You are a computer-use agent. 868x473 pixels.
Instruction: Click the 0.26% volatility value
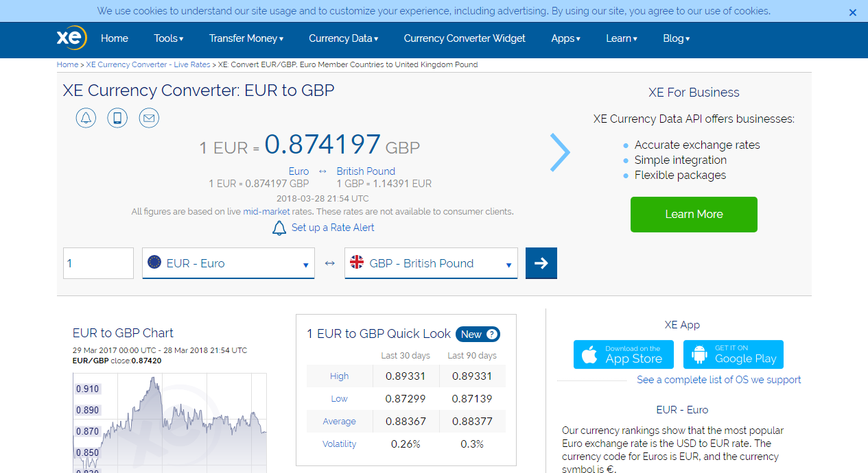pyautogui.click(x=406, y=444)
